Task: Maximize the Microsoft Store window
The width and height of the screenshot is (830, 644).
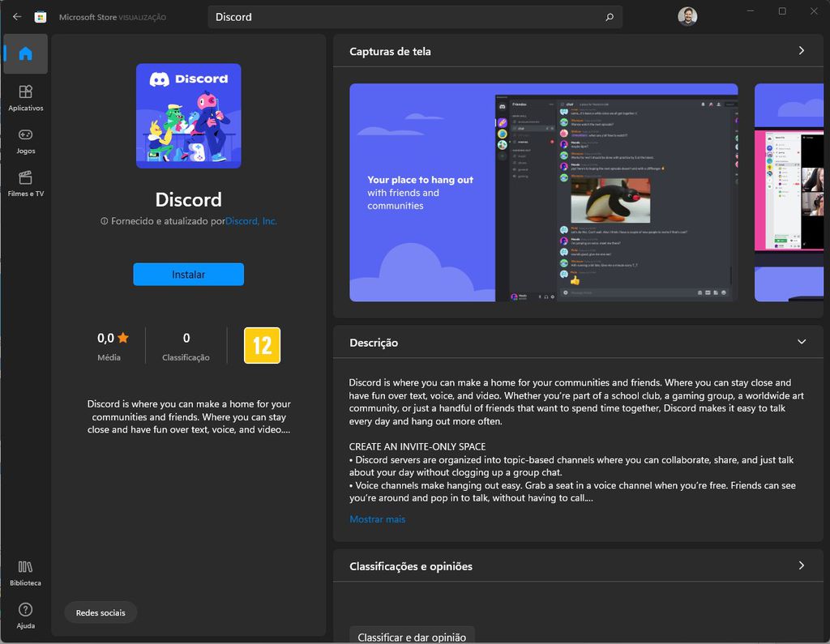Action: coord(782,11)
